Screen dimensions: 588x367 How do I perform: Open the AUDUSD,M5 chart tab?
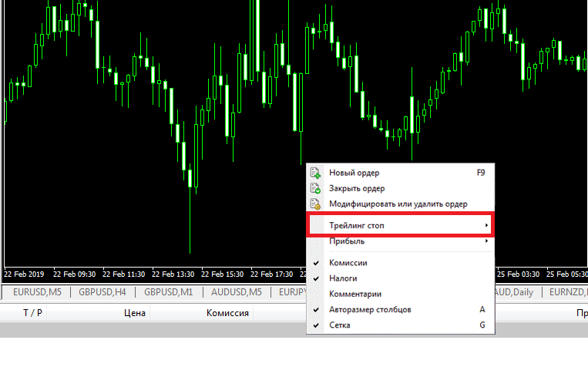(237, 292)
